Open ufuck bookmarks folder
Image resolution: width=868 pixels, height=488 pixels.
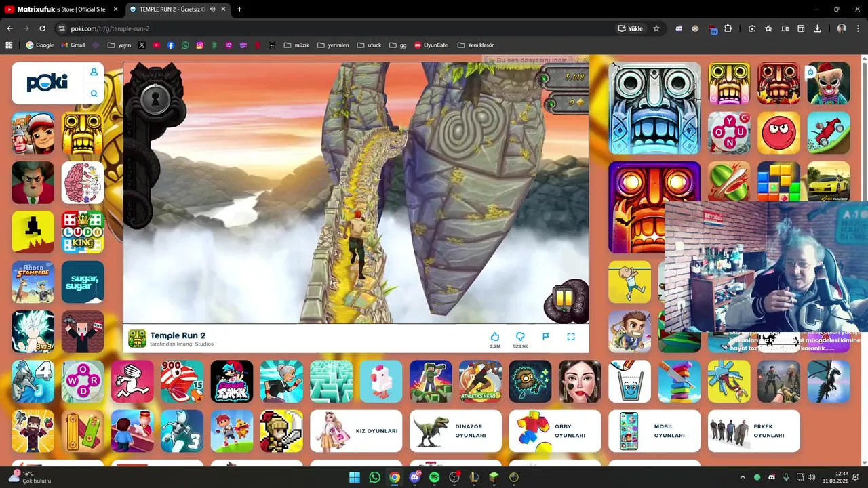369,45
